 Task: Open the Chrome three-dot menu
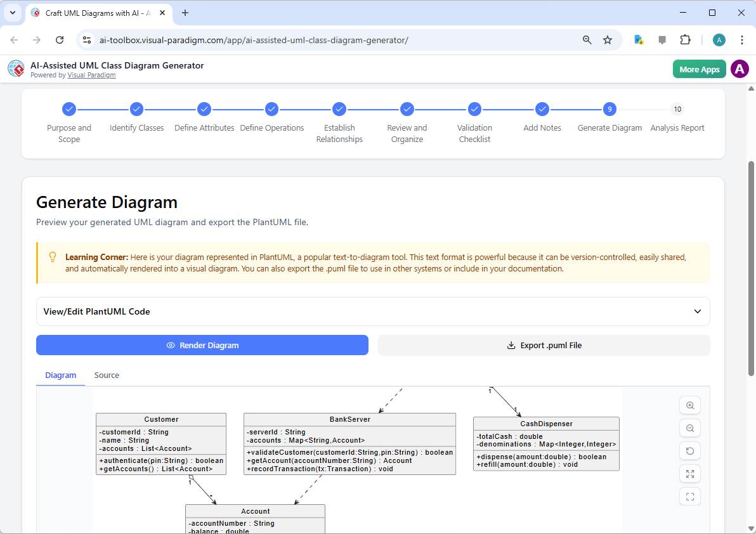pyautogui.click(x=742, y=39)
